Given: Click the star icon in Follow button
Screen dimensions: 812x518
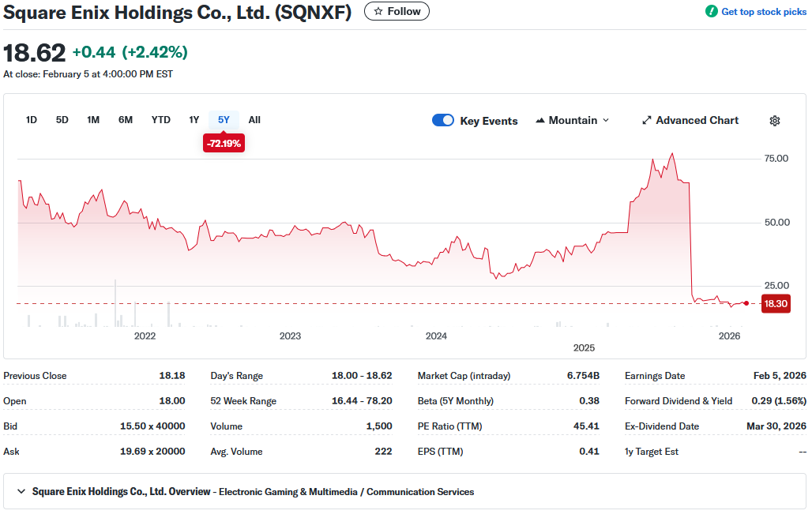Looking at the screenshot, I should (378, 12).
